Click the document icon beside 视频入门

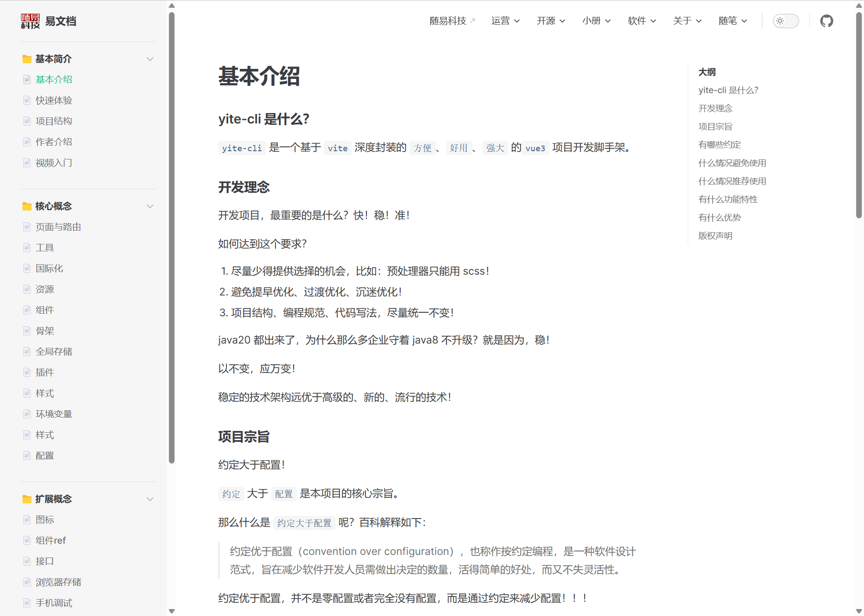tap(27, 163)
